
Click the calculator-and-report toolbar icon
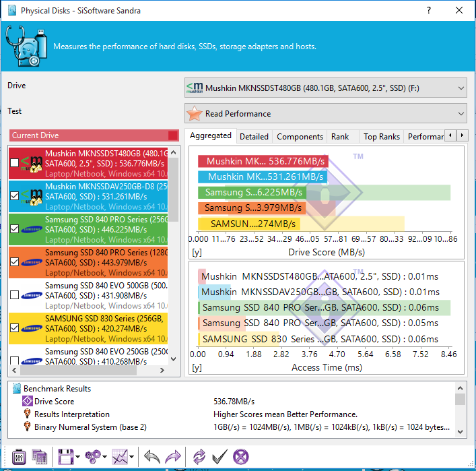(40, 457)
